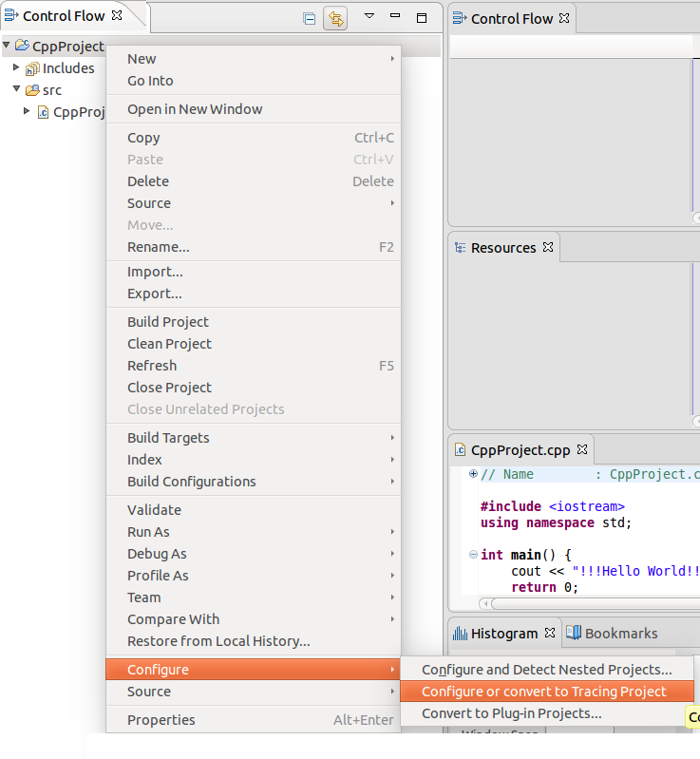Expand the header comment fold in the editor
Screen dimensions: 700x759
pyautogui.click(x=473, y=474)
